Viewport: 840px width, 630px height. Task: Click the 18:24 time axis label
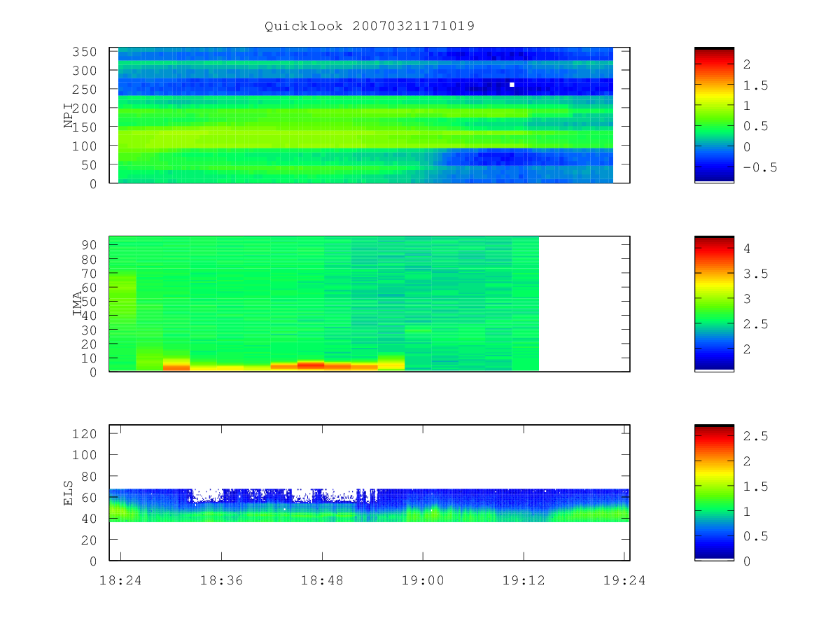[x=120, y=580]
